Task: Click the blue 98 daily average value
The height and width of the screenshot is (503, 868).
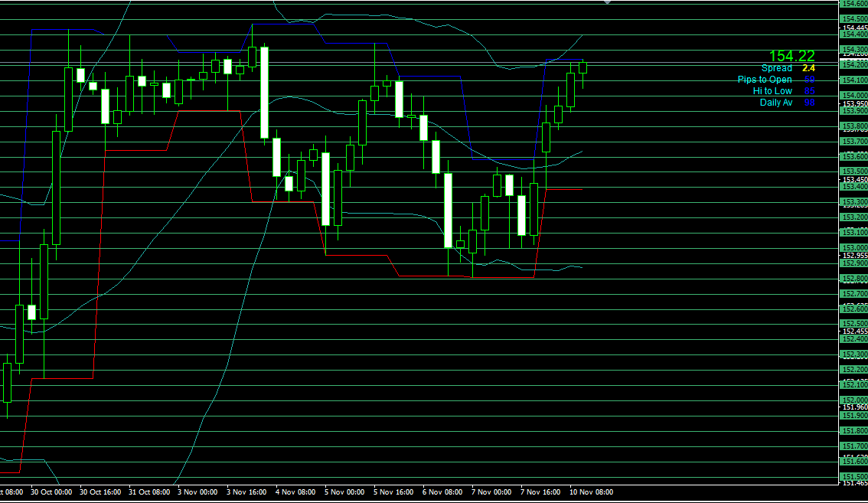Action: 809,103
